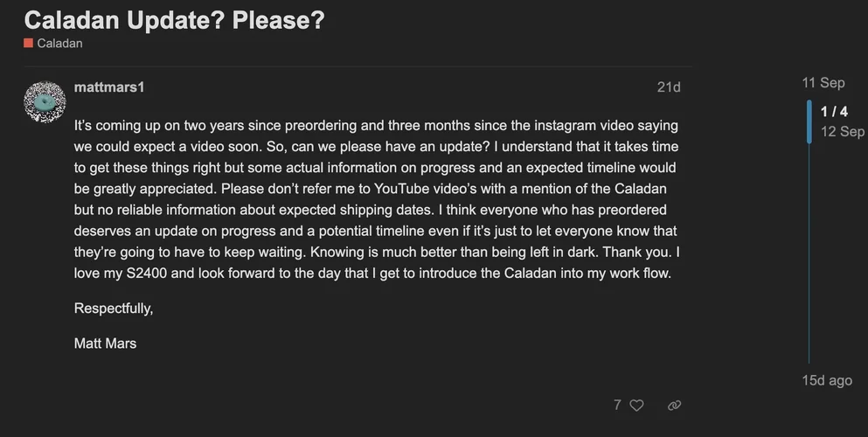
Task: Show who liked via the 7 count
Action: point(617,406)
